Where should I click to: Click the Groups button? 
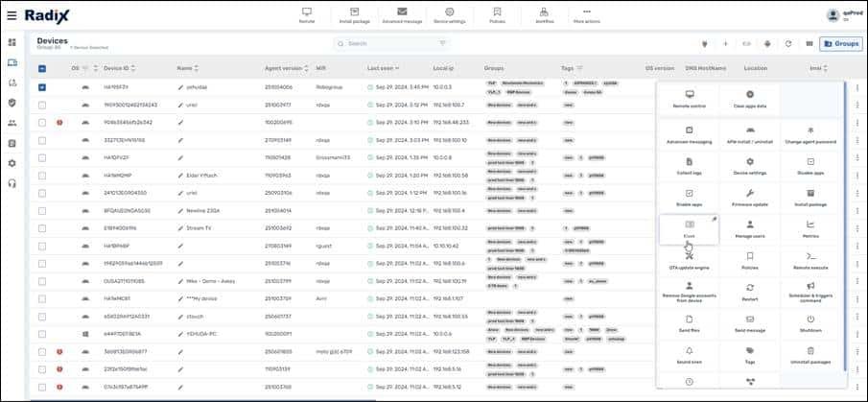(x=840, y=43)
